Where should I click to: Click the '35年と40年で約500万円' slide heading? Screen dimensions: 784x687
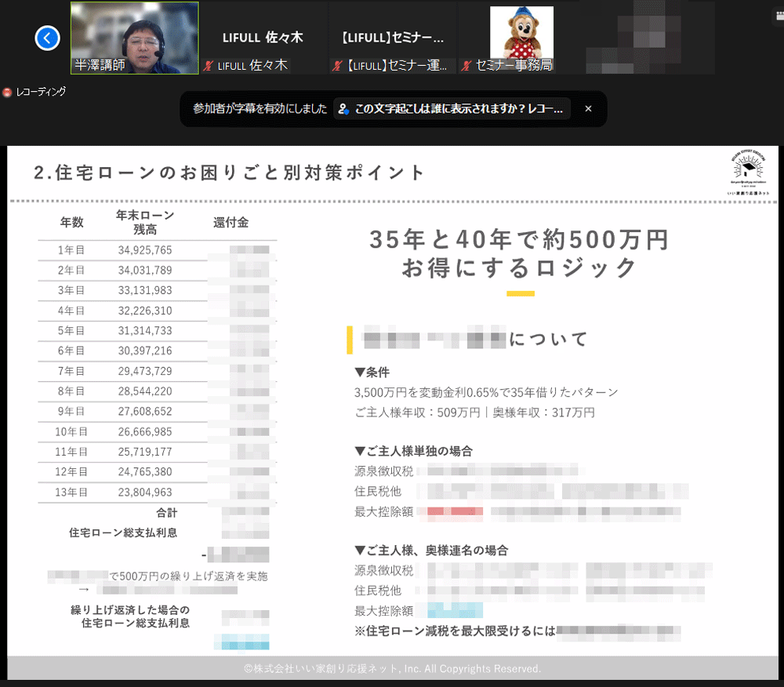pos(519,239)
